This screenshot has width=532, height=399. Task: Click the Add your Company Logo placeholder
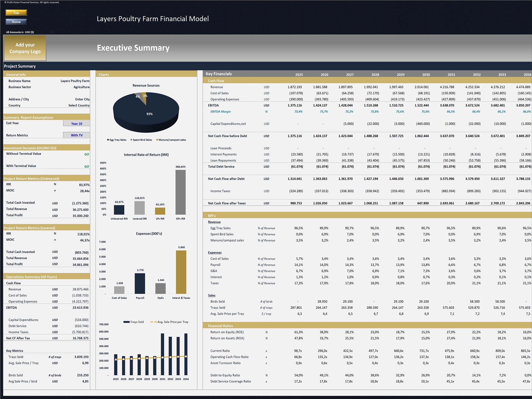click(x=25, y=48)
